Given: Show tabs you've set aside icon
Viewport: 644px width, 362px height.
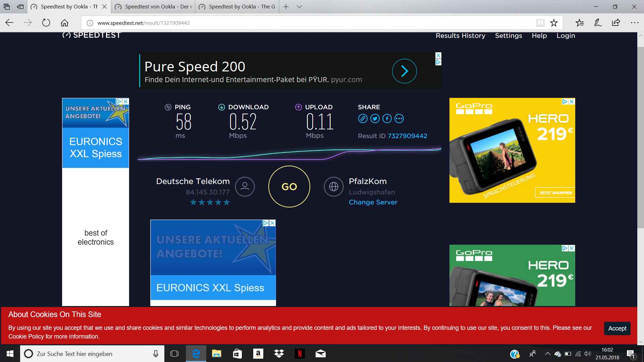Looking at the screenshot, I should coord(7,7).
